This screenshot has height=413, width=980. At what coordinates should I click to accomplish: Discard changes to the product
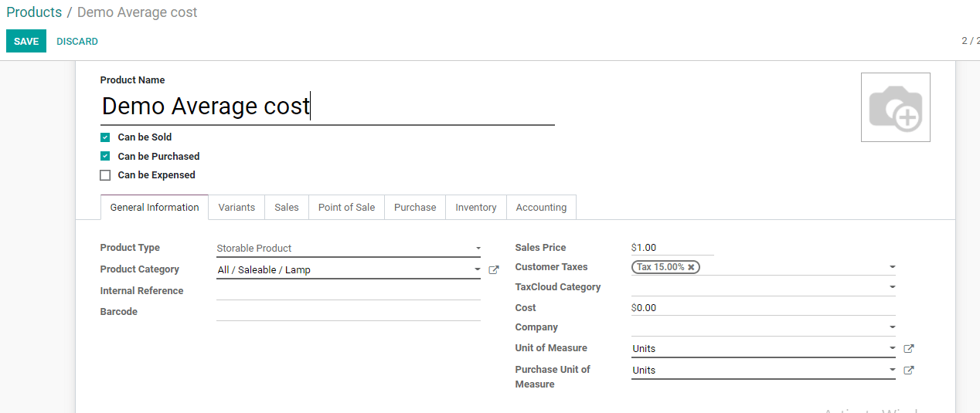point(77,42)
